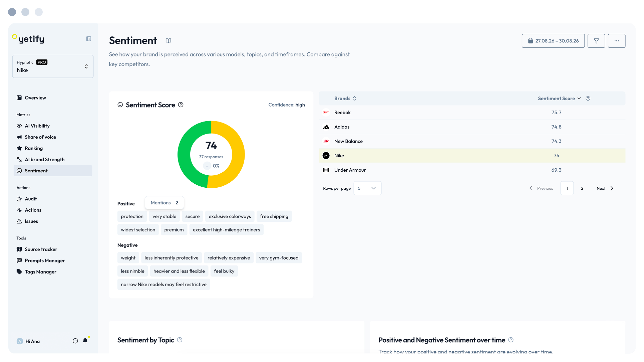Click the Nike swoosh logo in table
Image resolution: width=644 pixels, height=362 pixels.
pos(326,156)
